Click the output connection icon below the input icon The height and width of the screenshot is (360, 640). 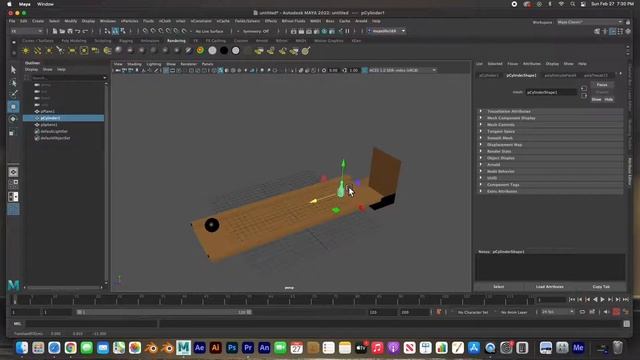coord(584,96)
